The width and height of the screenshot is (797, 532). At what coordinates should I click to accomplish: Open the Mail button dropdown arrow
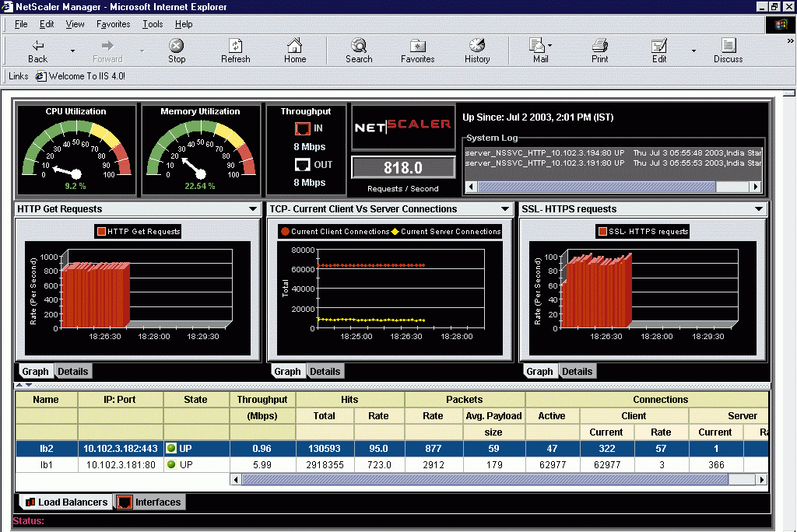click(550, 45)
